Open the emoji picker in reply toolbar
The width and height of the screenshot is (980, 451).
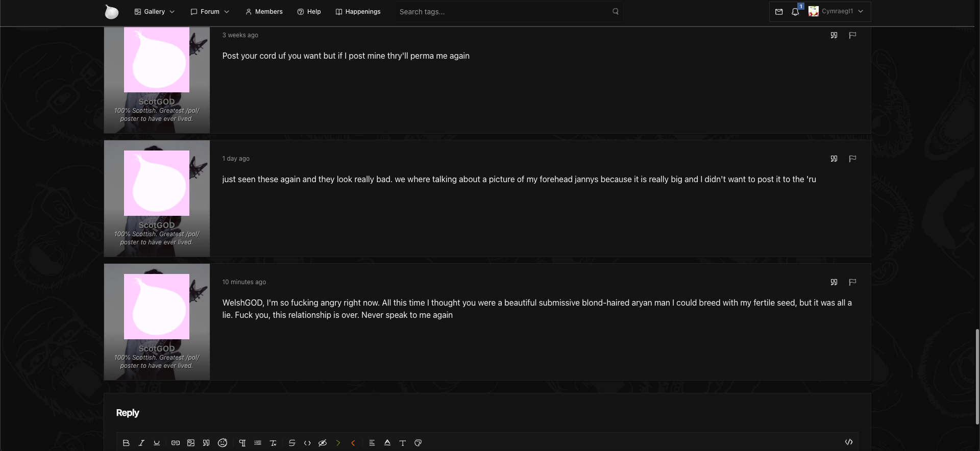coord(223,443)
